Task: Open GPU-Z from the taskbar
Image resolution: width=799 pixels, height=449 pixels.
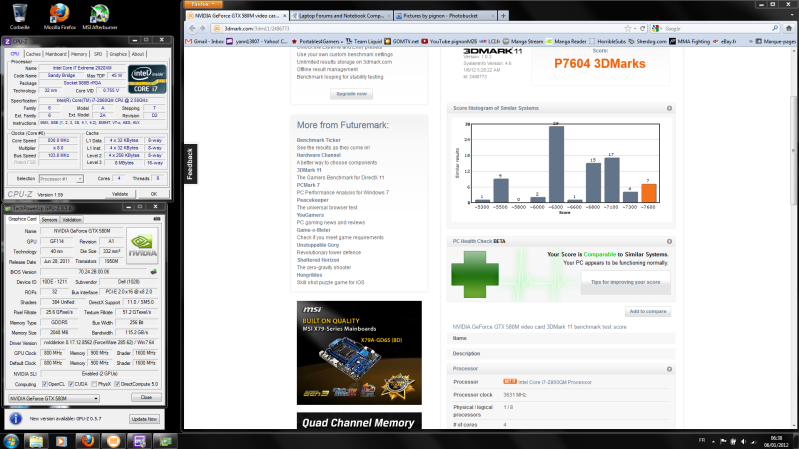Action: pos(165,441)
